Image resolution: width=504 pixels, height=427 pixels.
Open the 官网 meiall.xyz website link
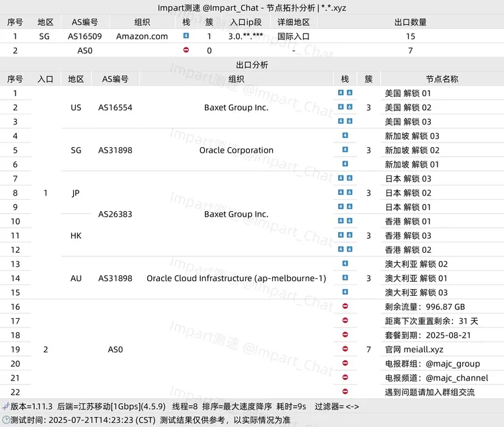(x=414, y=349)
